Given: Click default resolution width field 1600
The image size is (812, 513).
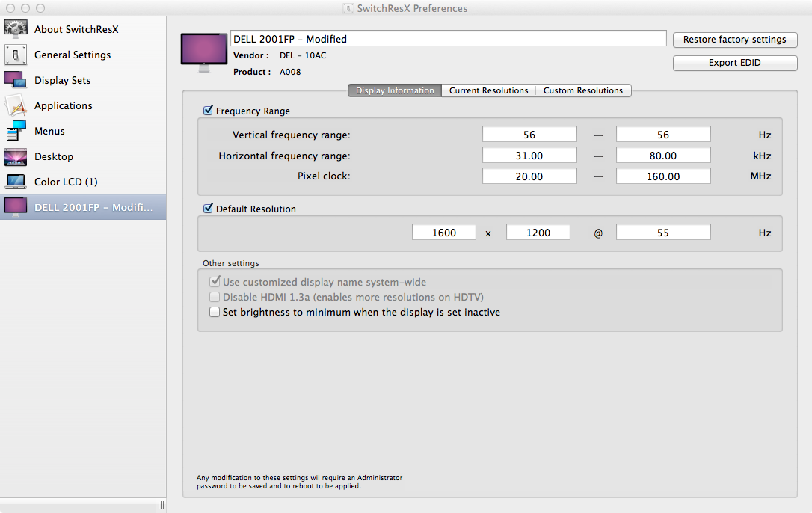Looking at the screenshot, I should pyautogui.click(x=444, y=232).
